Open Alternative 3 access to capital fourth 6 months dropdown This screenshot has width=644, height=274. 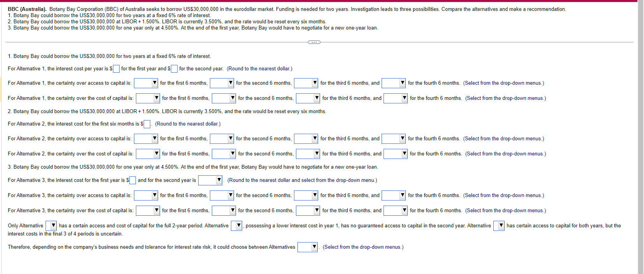pyautogui.click(x=394, y=195)
